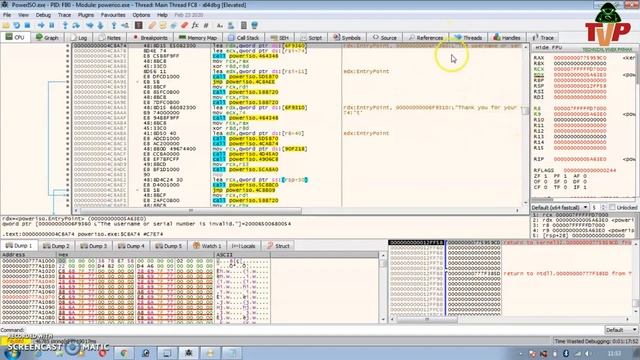Click the Open file folder icon

click(x=6, y=25)
